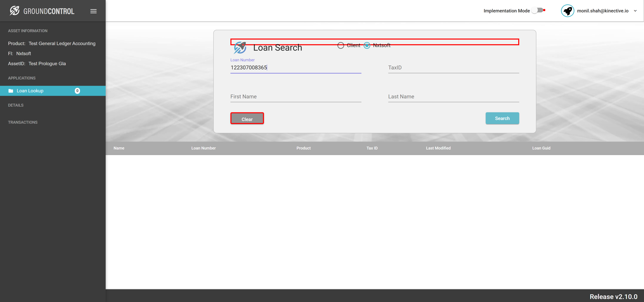Click the First Name field
644x302 pixels.
coord(295,97)
